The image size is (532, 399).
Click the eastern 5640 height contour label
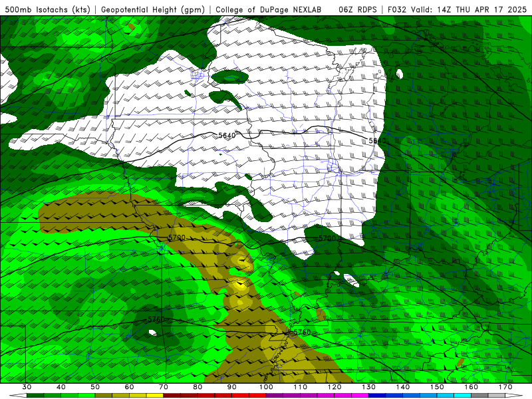(x=377, y=140)
